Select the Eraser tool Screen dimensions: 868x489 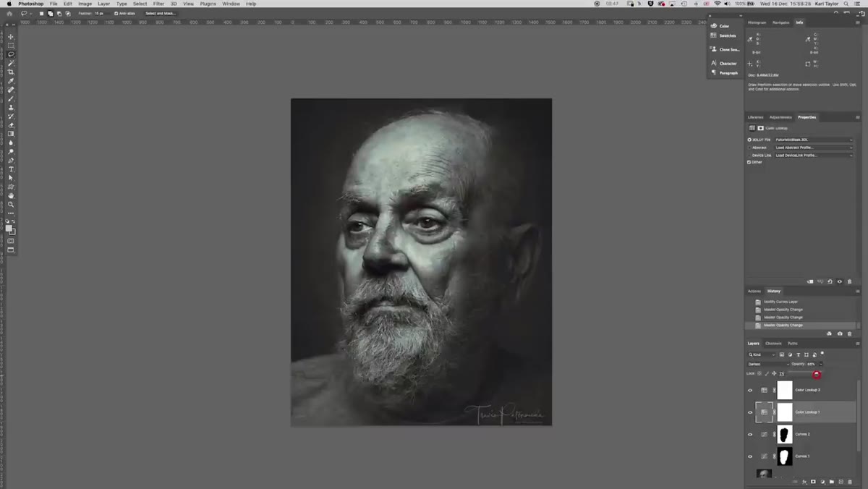pyautogui.click(x=11, y=125)
